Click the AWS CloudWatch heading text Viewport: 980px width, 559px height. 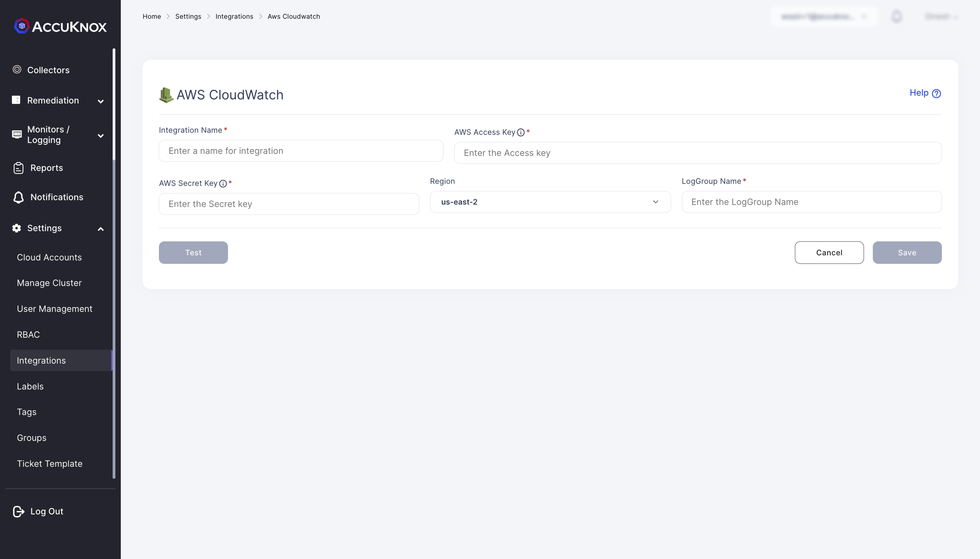click(x=230, y=95)
